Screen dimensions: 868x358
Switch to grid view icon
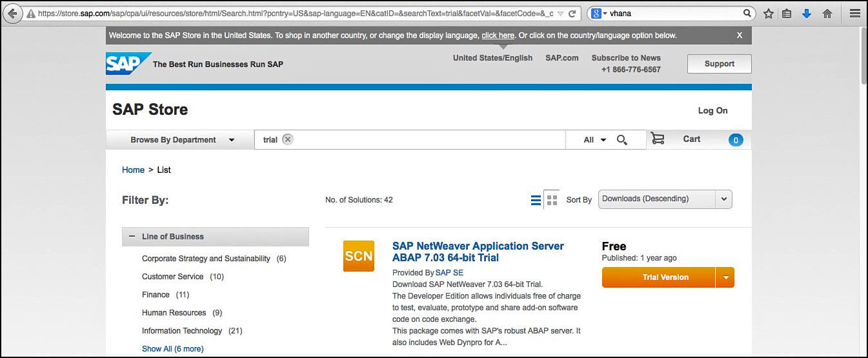552,200
